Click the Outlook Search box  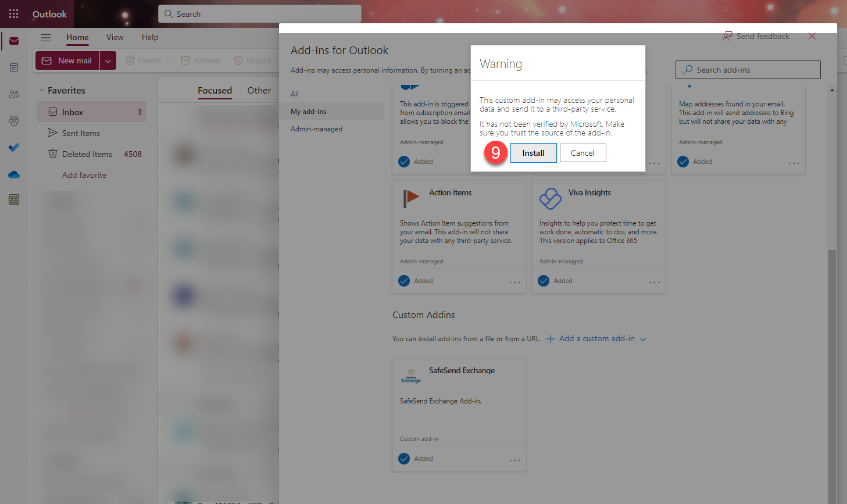click(260, 14)
